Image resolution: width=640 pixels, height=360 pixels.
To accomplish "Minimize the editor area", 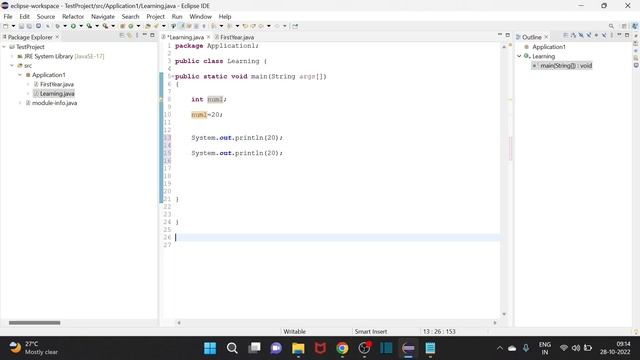I will pos(500,35).
